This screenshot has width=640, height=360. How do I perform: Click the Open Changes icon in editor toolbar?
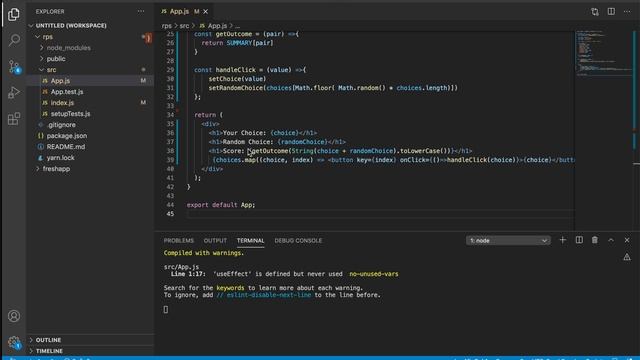pos(595,11)
